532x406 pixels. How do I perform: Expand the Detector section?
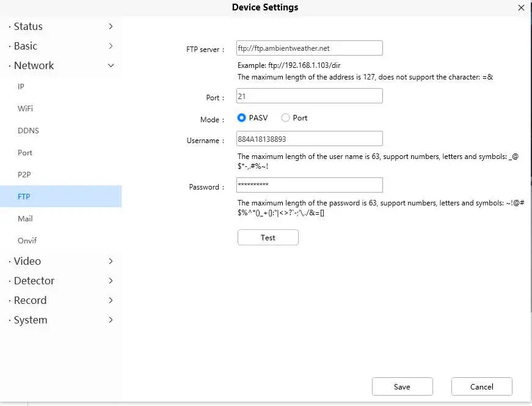[60, 281]
